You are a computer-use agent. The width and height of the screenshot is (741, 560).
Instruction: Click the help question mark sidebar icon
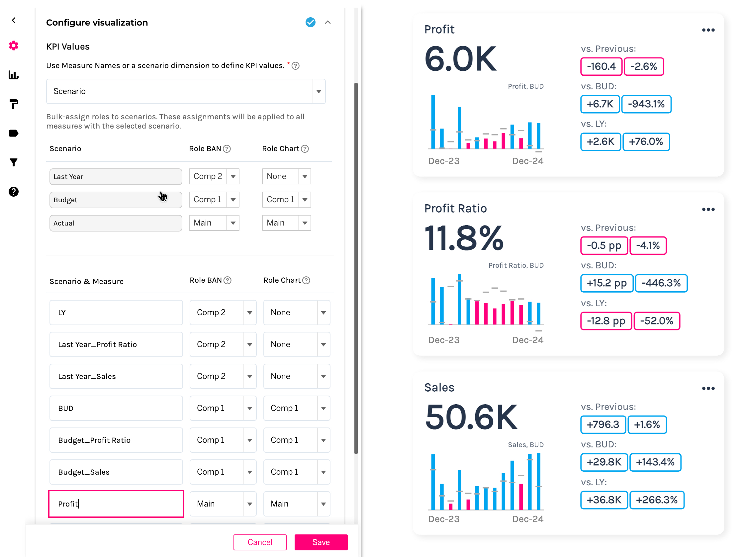coord(14,192)
